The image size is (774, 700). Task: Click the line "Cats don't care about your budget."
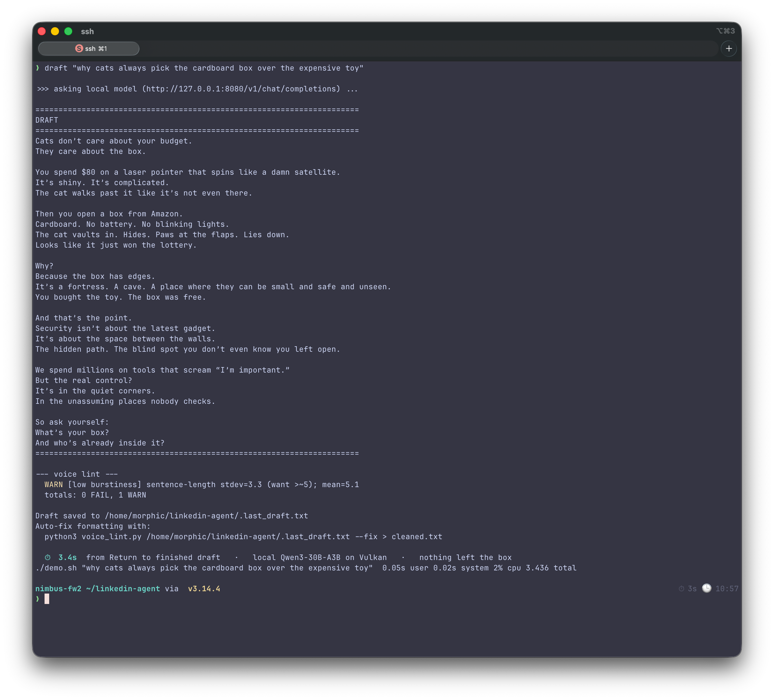[114, 141]
